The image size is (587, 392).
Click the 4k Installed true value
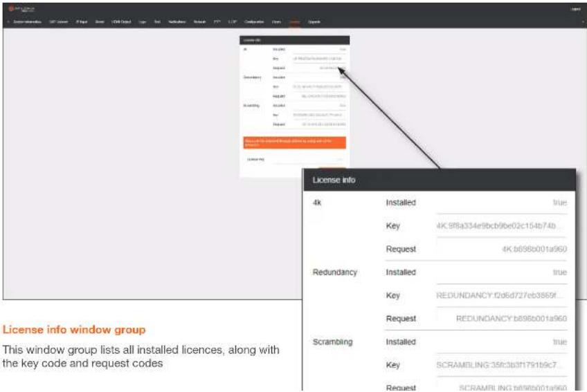click(x=560, y=203)
